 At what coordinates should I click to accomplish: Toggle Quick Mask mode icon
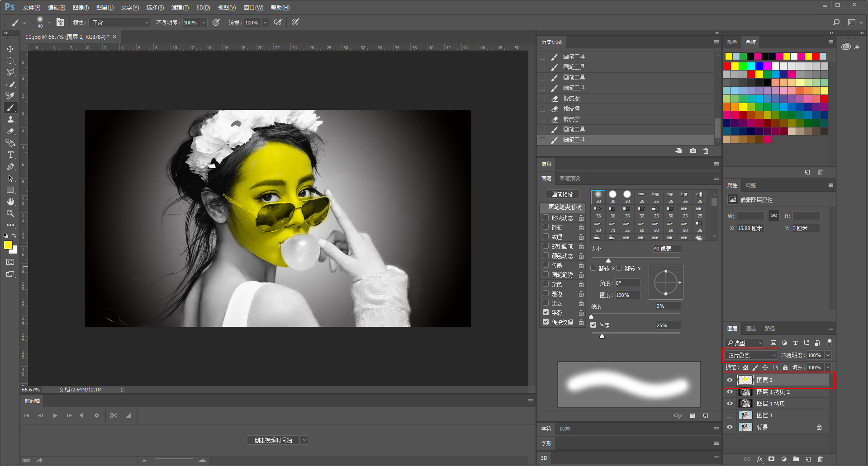coord(10,262)
